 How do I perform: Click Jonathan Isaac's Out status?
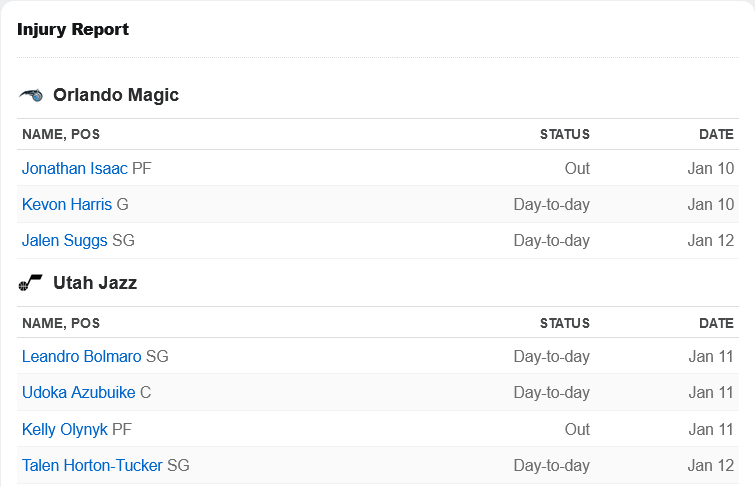click(x=577, y=168)
